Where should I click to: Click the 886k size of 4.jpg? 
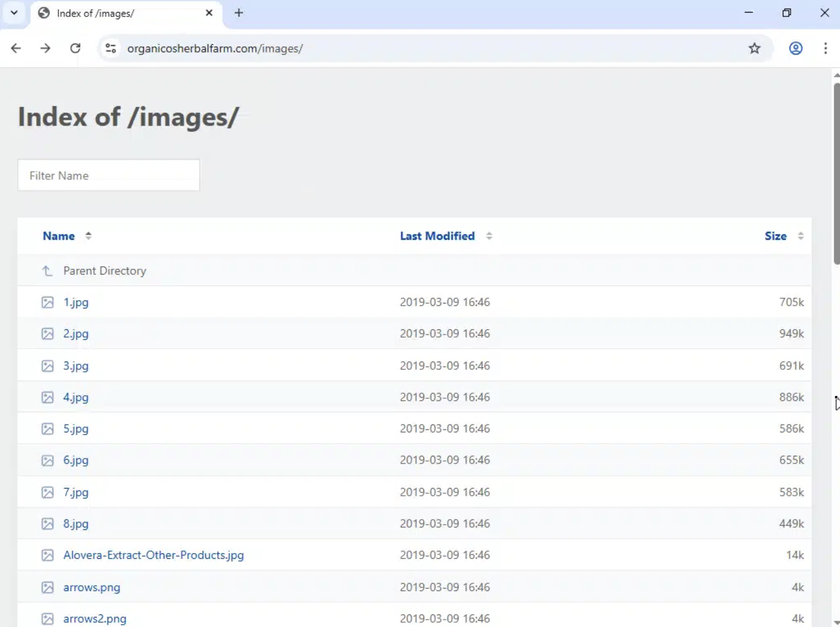tap(791, 397)
